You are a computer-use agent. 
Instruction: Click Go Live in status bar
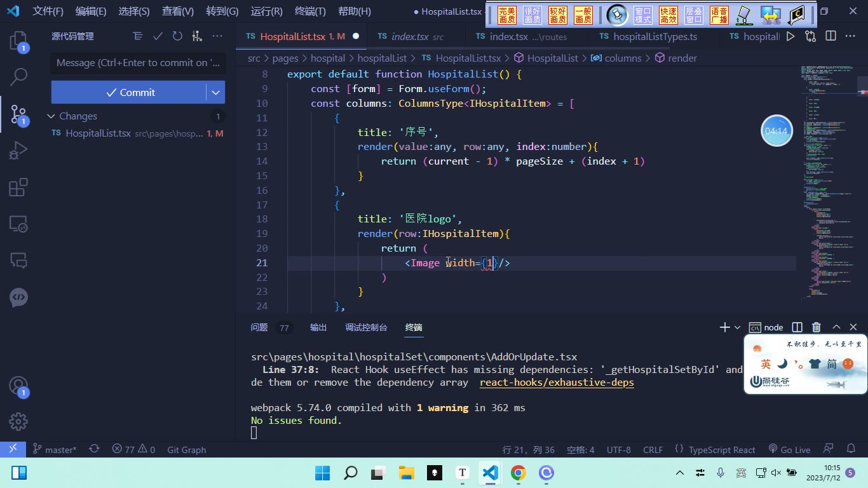789,449
